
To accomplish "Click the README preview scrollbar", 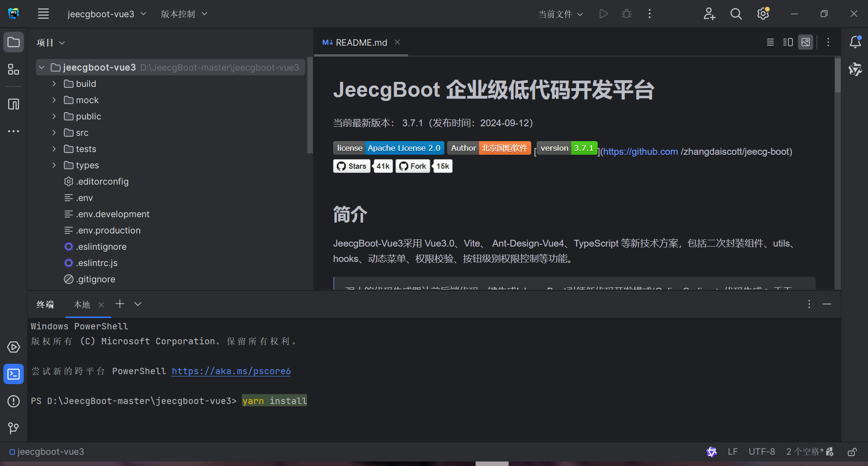I will pos(838,75).
